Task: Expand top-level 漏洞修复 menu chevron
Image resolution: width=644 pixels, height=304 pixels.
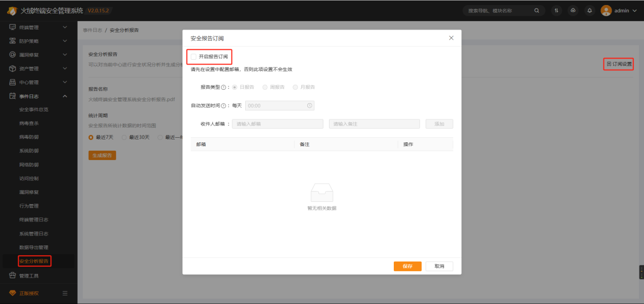Action: (65, 55)
